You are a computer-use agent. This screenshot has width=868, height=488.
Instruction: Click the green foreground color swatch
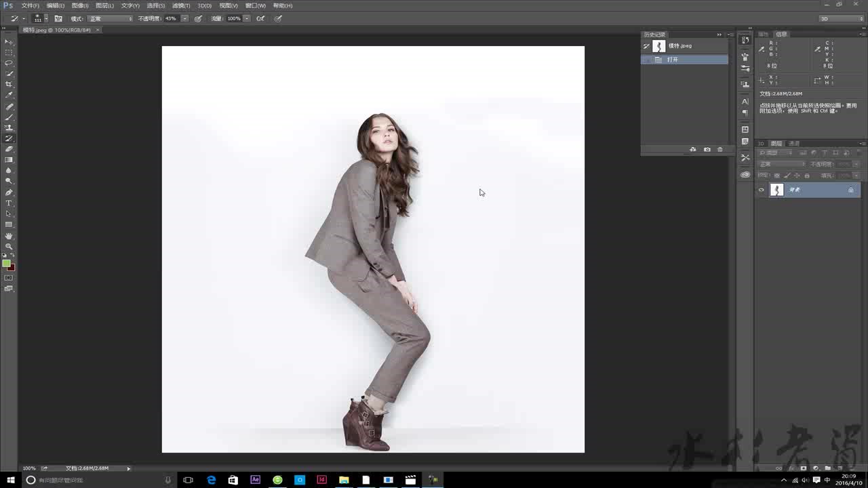pyautogui.click(x=6, y=263)
